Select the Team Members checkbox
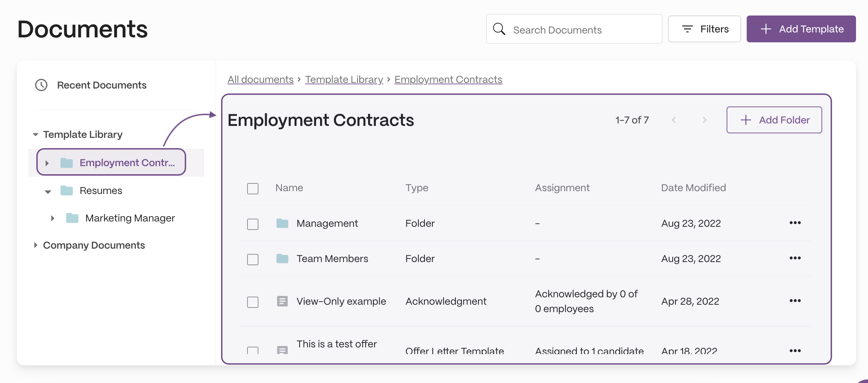Image resolution: width=868 pixels, height=383 pixels. coord(253,259)
